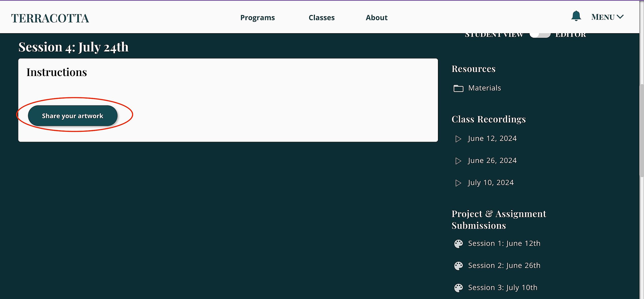This screenshot has height=299, width=644.
Task: Click the palette icon for Session 2
Action: (x=458, y=266)
